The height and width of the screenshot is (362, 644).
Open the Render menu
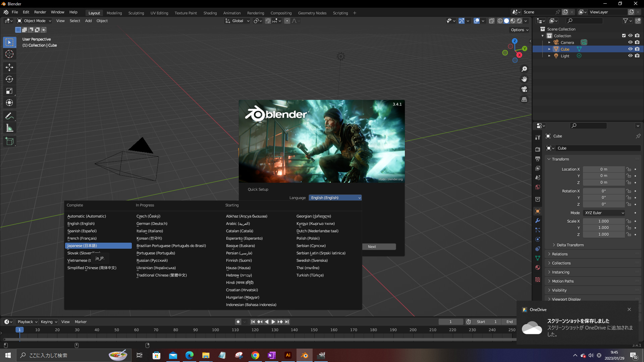pos(40,12)
